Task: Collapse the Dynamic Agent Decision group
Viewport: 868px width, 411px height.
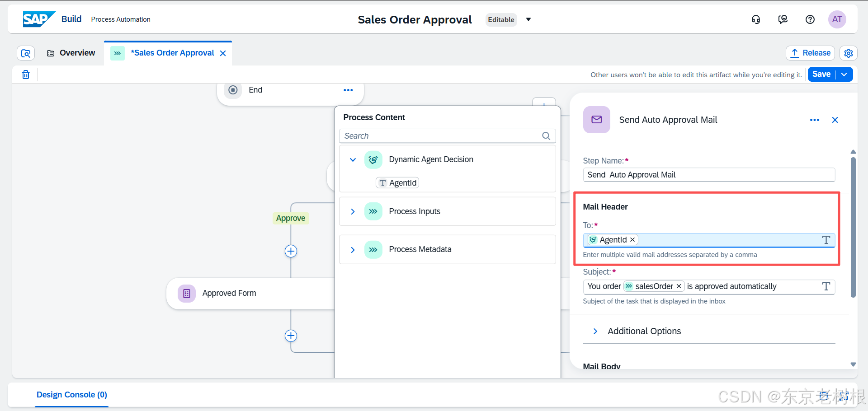Action: click(353, 159)
